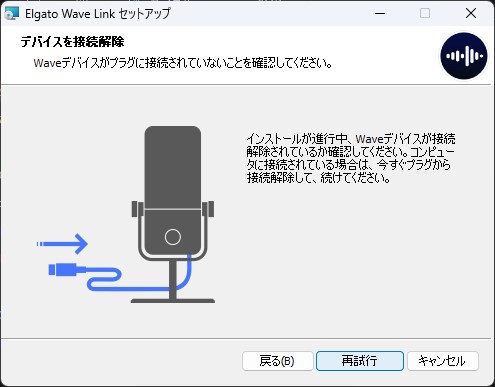
Task: Close the Elgato Wave Link setup window
Action: coord(471,14)
